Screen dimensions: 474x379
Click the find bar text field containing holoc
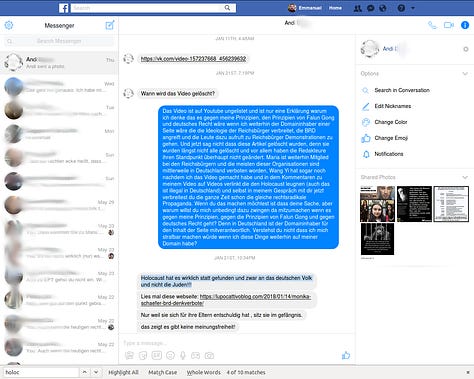[x=41, y=372]
